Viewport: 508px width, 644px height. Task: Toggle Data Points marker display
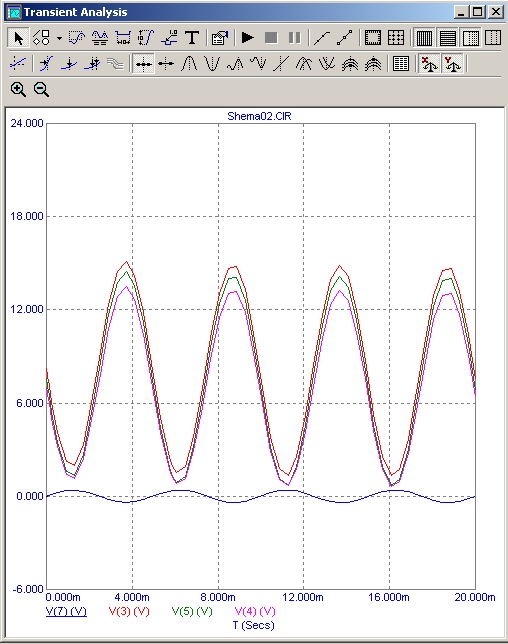tap(345, 38)
